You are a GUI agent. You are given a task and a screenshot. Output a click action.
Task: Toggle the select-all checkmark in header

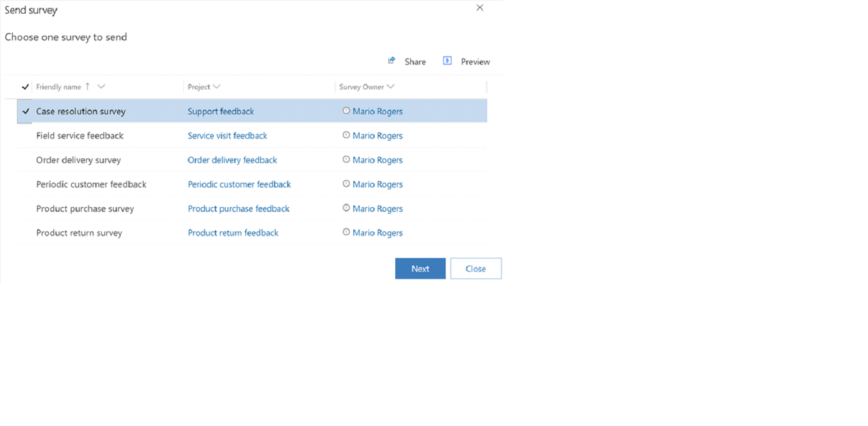point(25,87)
